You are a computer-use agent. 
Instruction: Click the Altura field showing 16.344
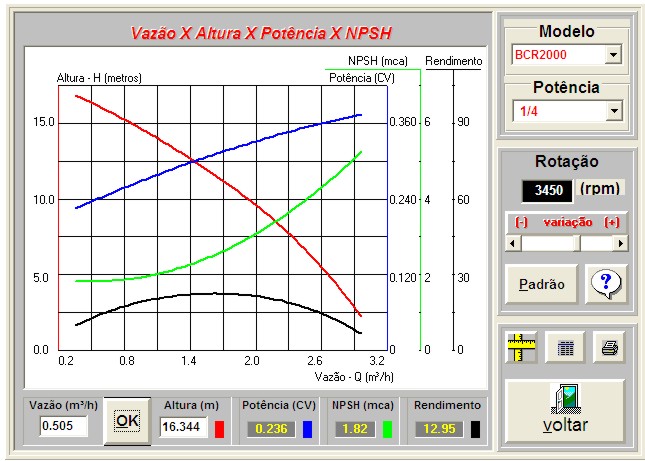184,428
